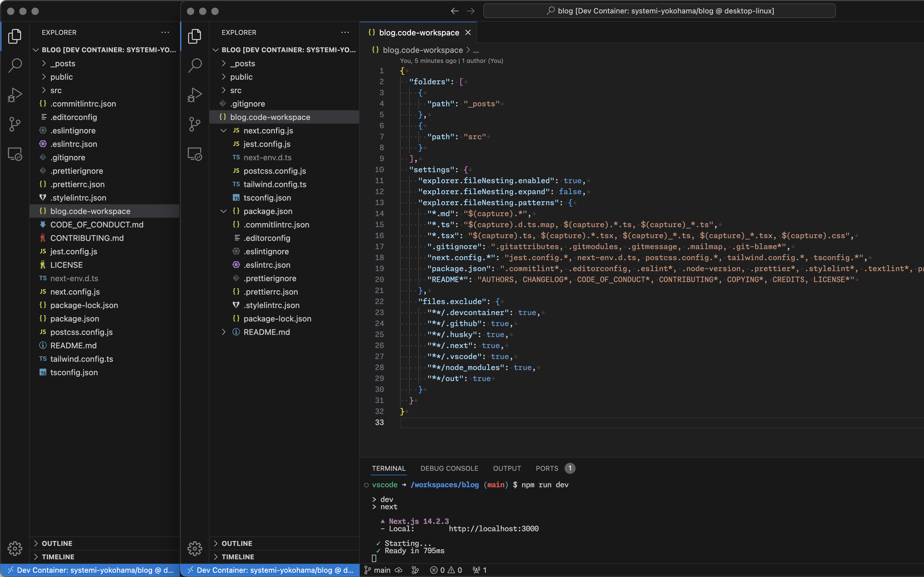Expand public folder in left window
924x577 pixels.
[104, 77]
